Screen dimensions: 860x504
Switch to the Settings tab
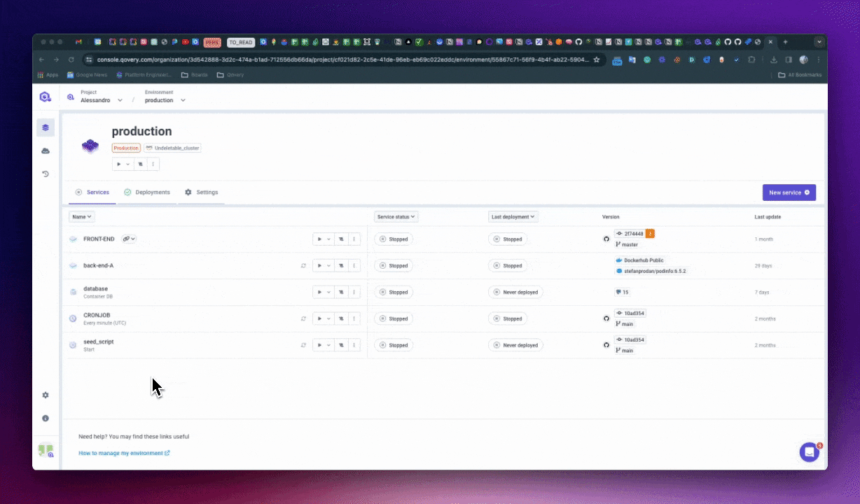pos(202,192)
